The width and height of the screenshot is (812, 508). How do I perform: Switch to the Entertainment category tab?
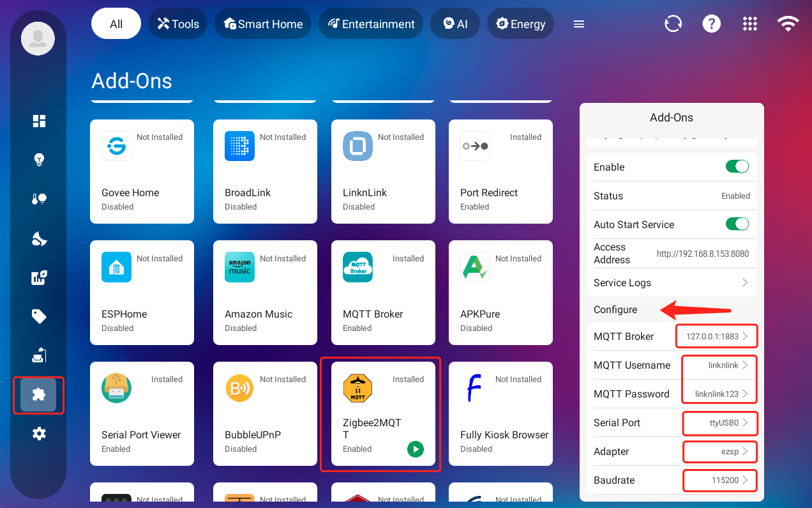point(371,24)
